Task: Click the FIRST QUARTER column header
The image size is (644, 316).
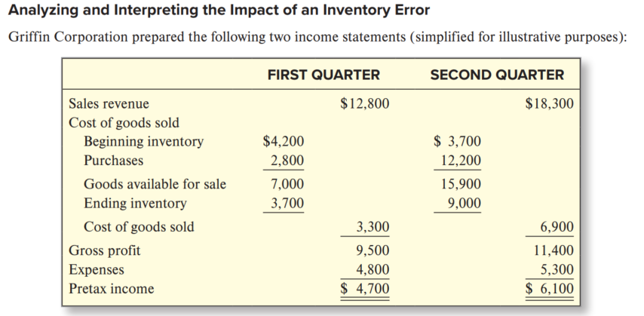Action: [x=324, y=75]
